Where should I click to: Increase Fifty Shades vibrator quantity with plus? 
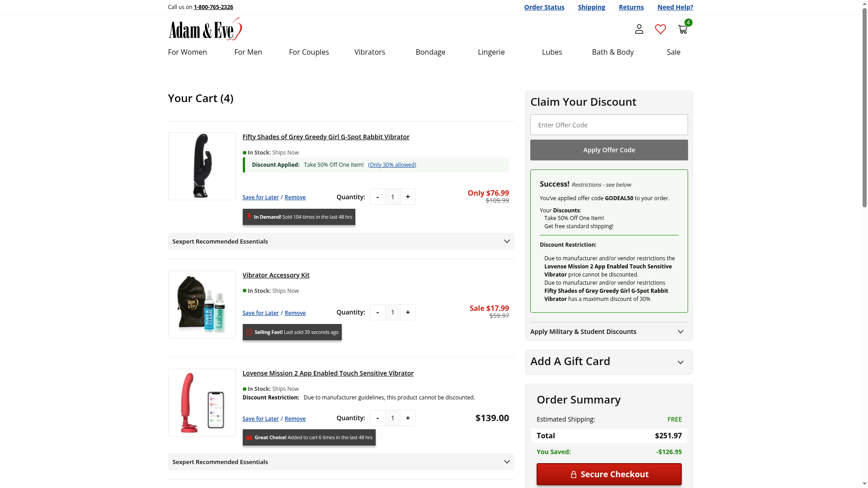click(408, 197)
